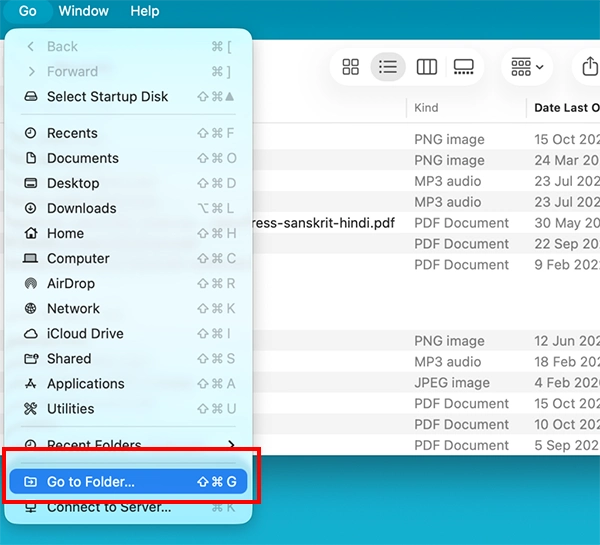Go to Shared
Screen dimensions: 600x545
coord(128,359)
